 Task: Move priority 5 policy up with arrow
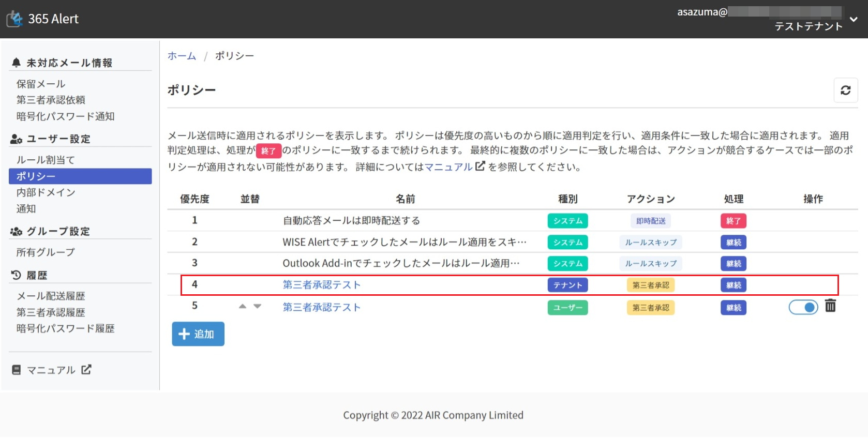point(243,307)
